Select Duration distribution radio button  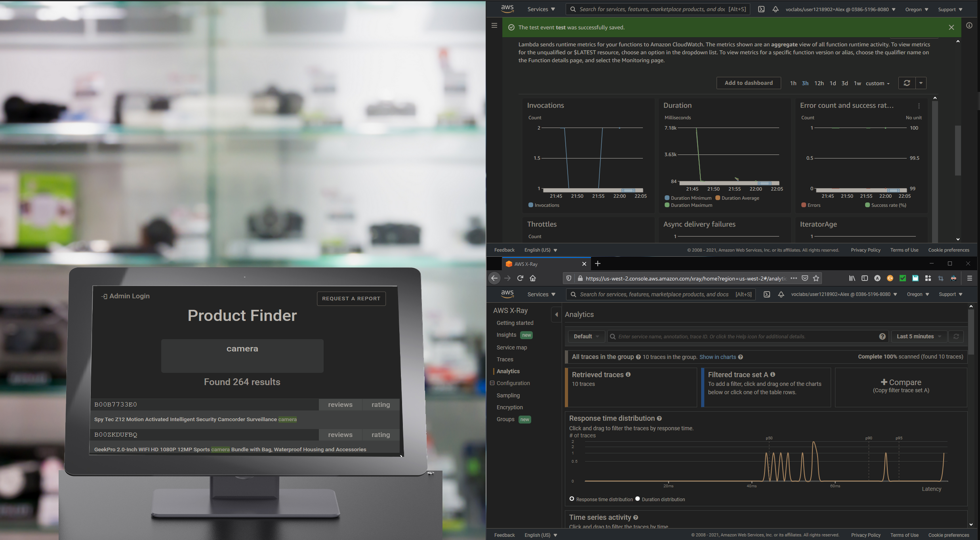click(x=637, y=499)
